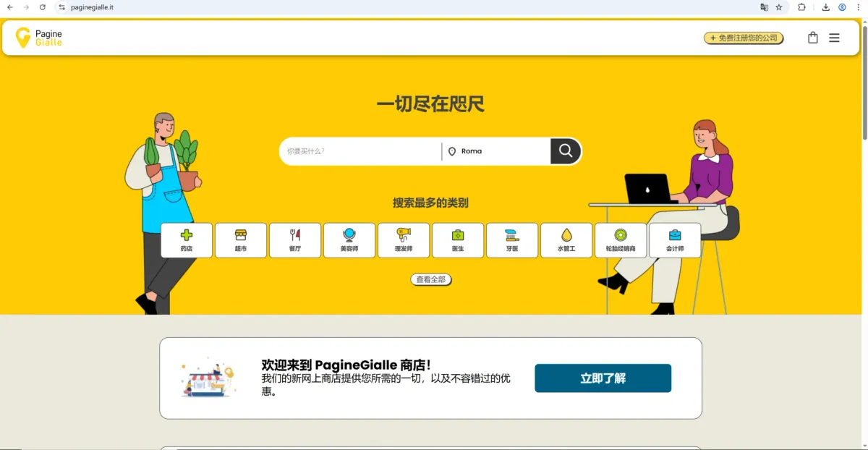Click the 欢迎来到 PagineGialle 商店 heading

346,365
